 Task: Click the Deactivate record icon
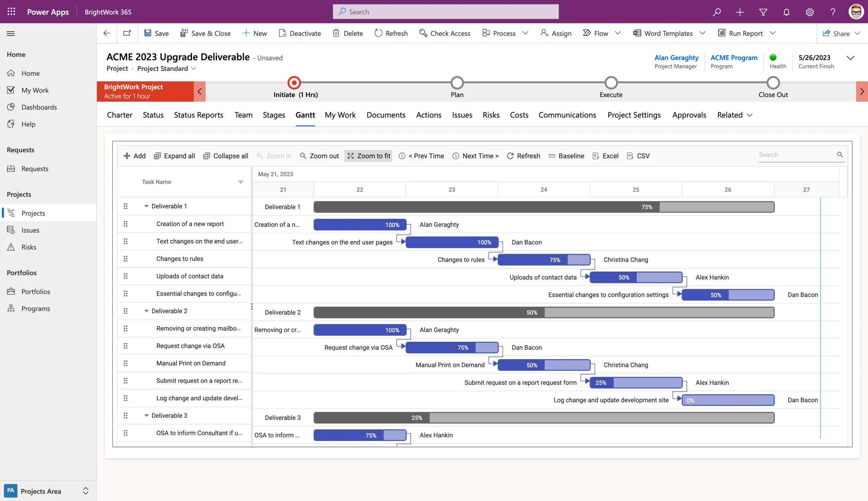tap(283, 33)
